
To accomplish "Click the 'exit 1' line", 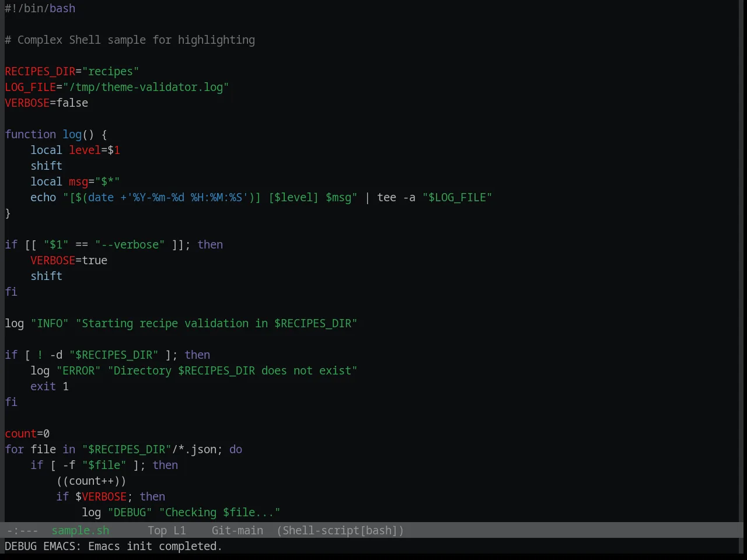I will pos(50,386).
